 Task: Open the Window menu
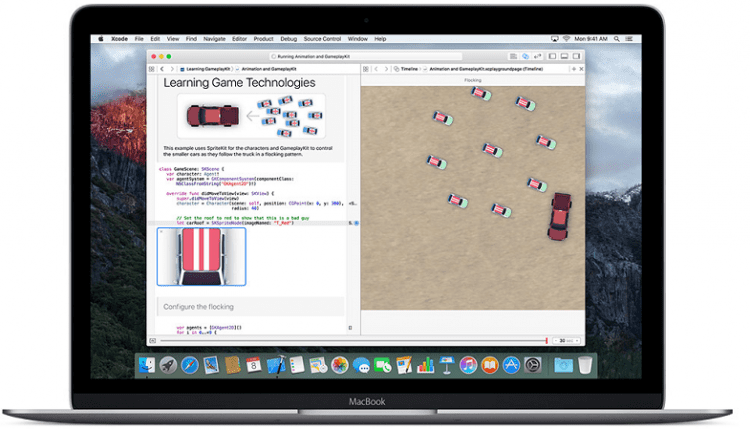click(358, 39)
